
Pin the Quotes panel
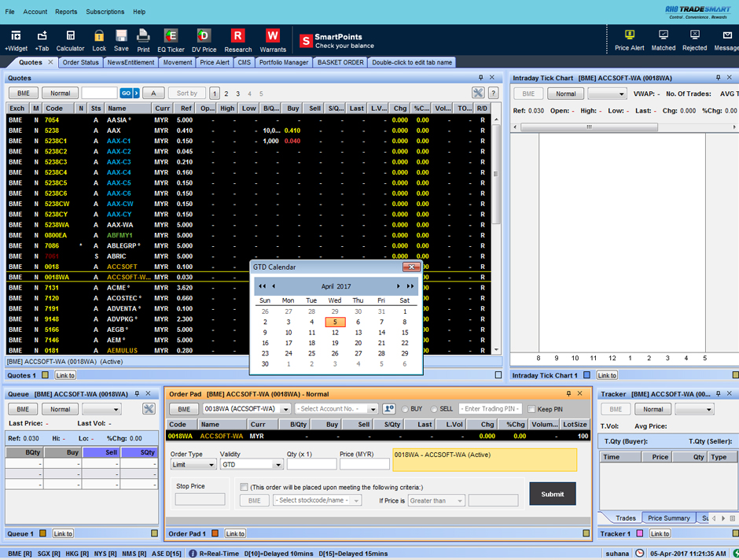pyautogui.click(x=480, y=77)
